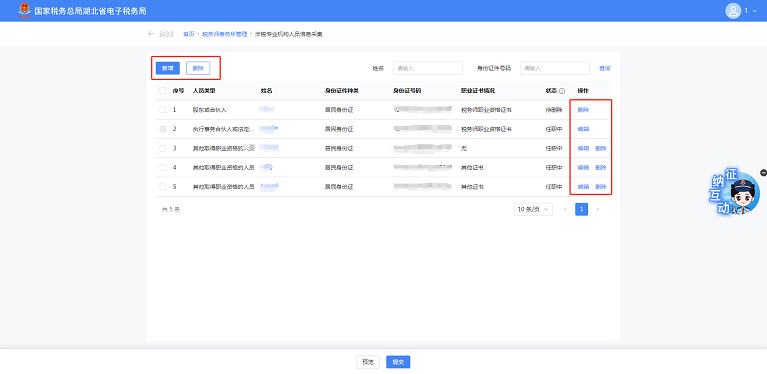This screenshot has width=767, height=374.
Task: Check the checkbox for row 1
Action: pyautogui.click(x=163, y=110)
